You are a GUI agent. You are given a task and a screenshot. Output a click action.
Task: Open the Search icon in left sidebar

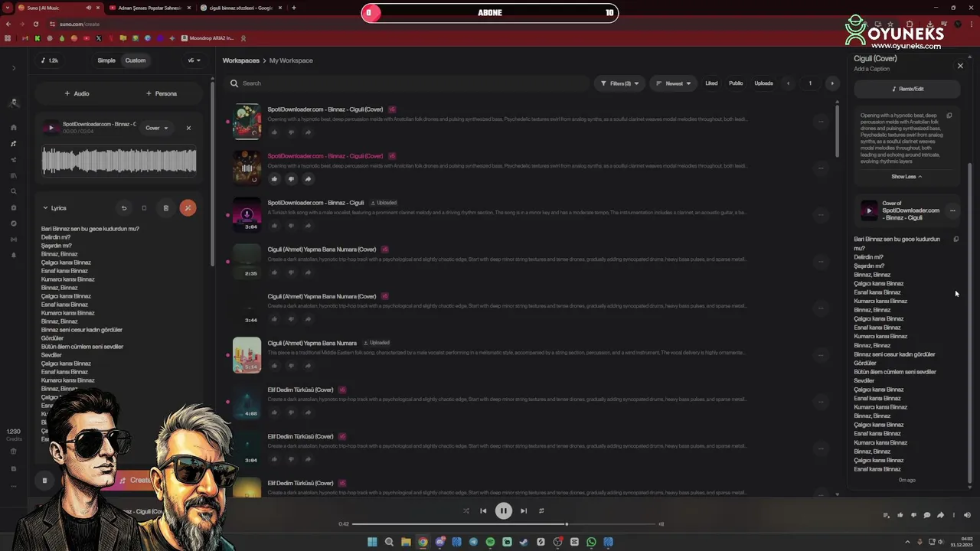point(14,191)
